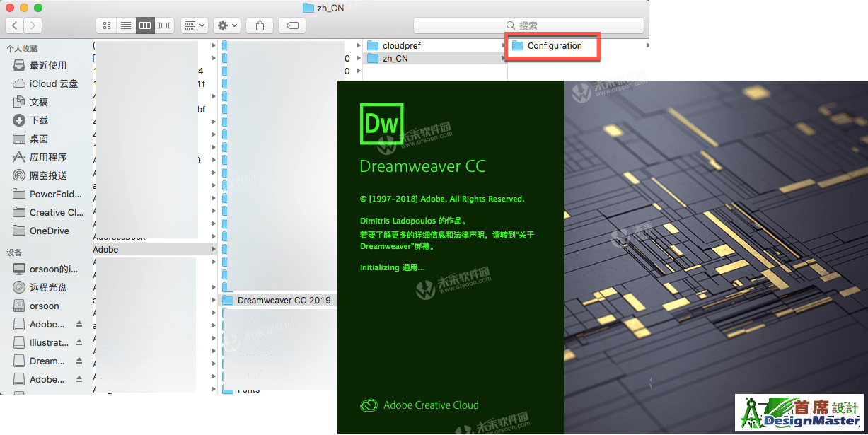Image resolution: width=868 pixels, height=435 pixels.
Task: Open 隔空投送 in the sidebar
Action: click(47, 175)
